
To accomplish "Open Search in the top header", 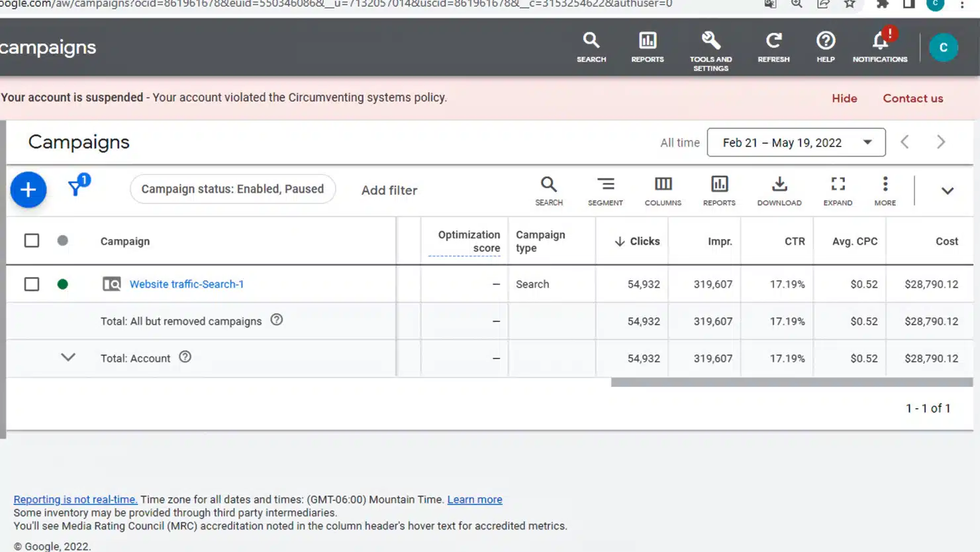I will [591, 47].
